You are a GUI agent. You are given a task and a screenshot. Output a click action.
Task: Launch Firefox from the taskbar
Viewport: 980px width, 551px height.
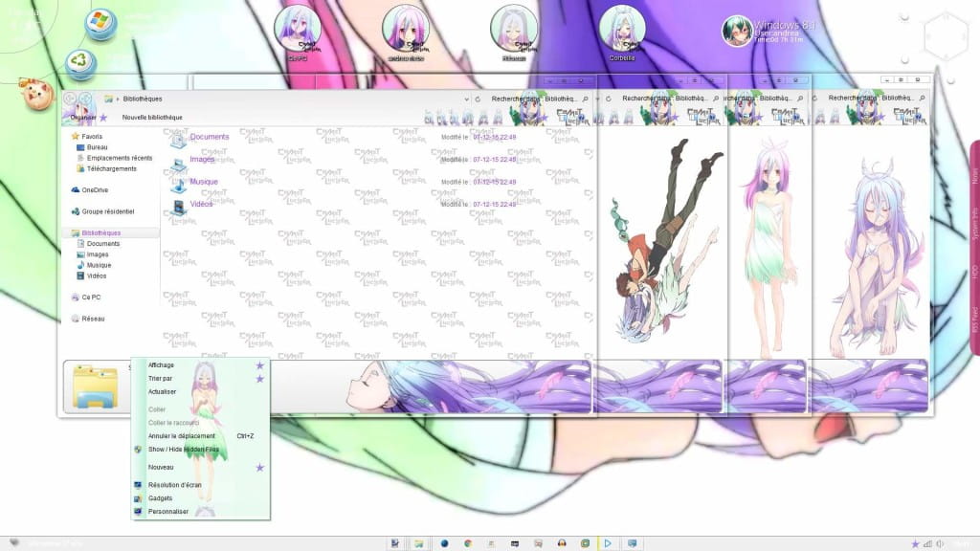coord(444,541)
